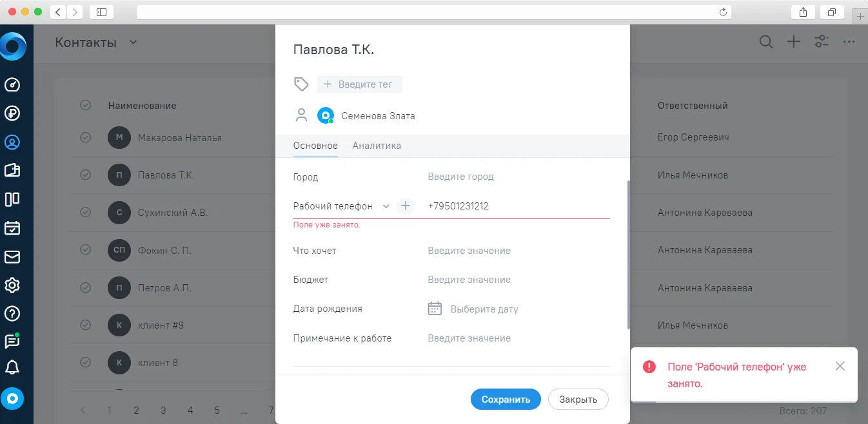Select the checkbox for Макарова Наталья
Image resolution: width=868 pixels, height=424 pixels.
click(x=85, y=137)
